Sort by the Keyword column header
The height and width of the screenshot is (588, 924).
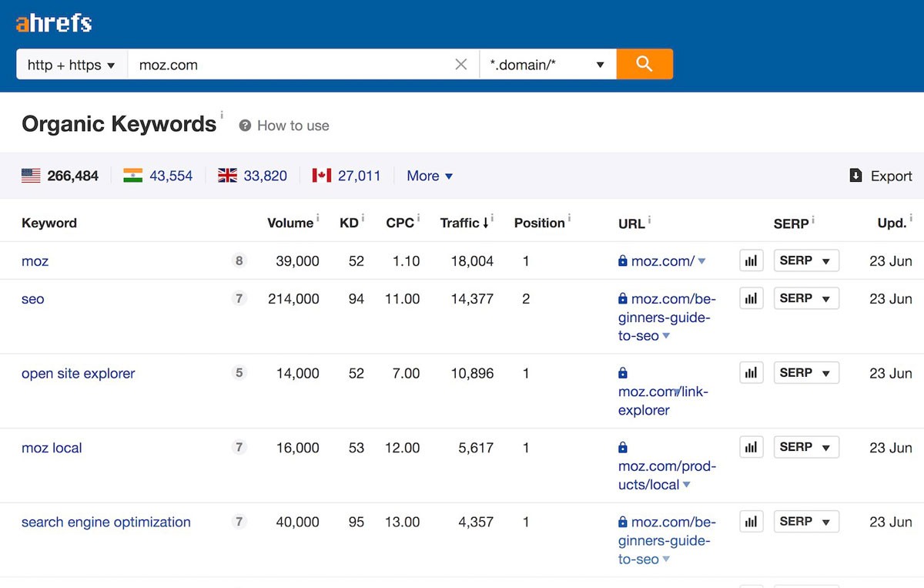coord(49,223)
